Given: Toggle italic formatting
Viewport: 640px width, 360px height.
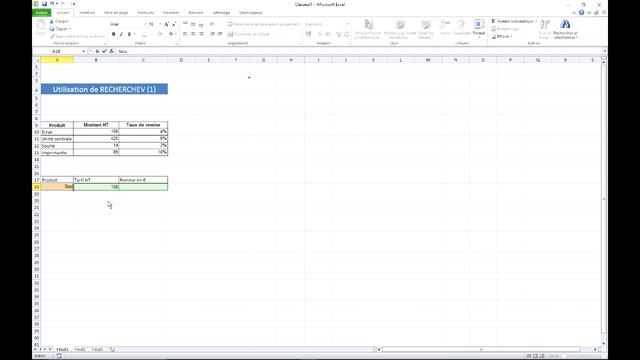Looking at the screenshot, I should pyautogui.click(x=121, y=34).
